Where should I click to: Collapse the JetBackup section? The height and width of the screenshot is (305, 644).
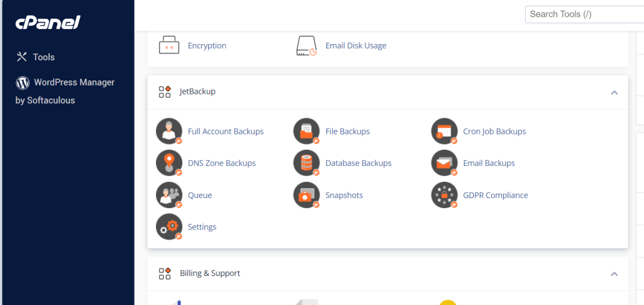[x=614, y=92]
